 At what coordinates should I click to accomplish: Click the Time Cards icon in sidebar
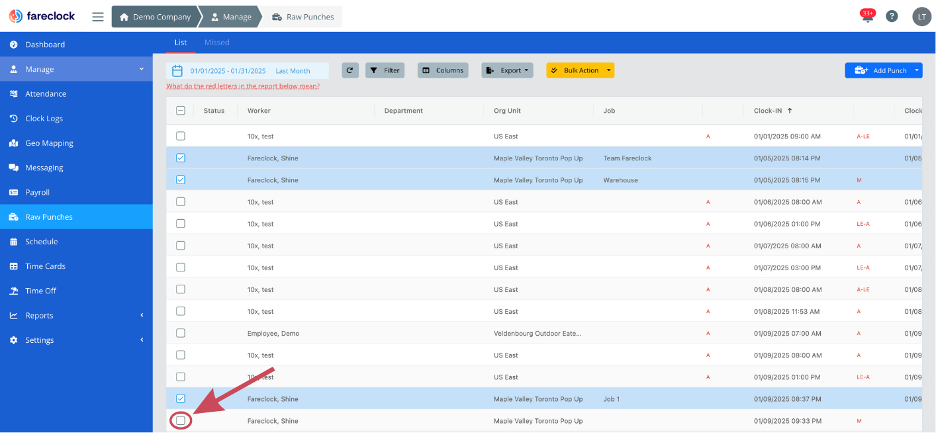(14, 266)
